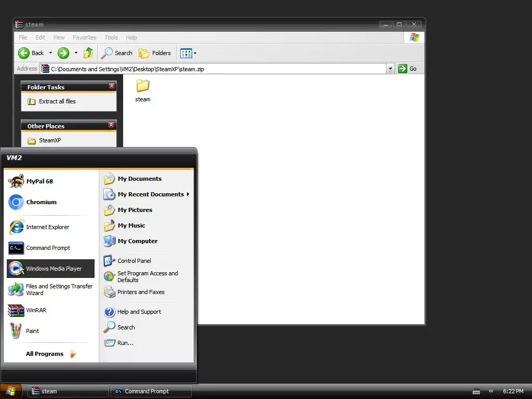Click the VM2 user name header
Viewport: 532px width, 399px height.
point(14,158)
